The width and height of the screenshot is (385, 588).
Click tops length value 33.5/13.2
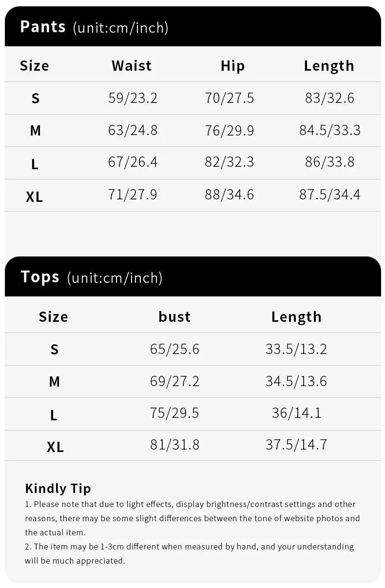pos(296,349)
